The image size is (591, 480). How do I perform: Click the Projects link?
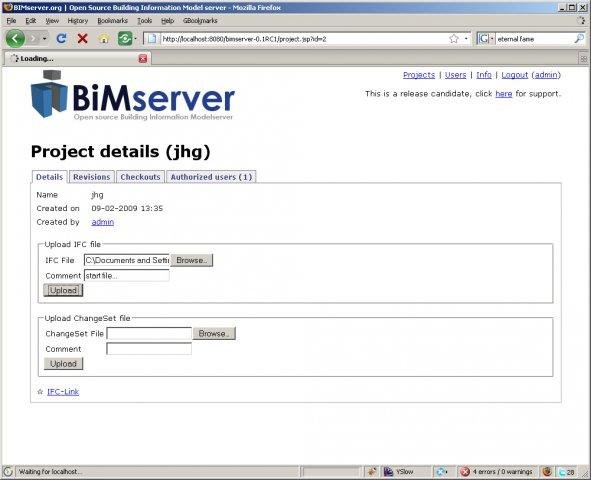click(419, 75)
